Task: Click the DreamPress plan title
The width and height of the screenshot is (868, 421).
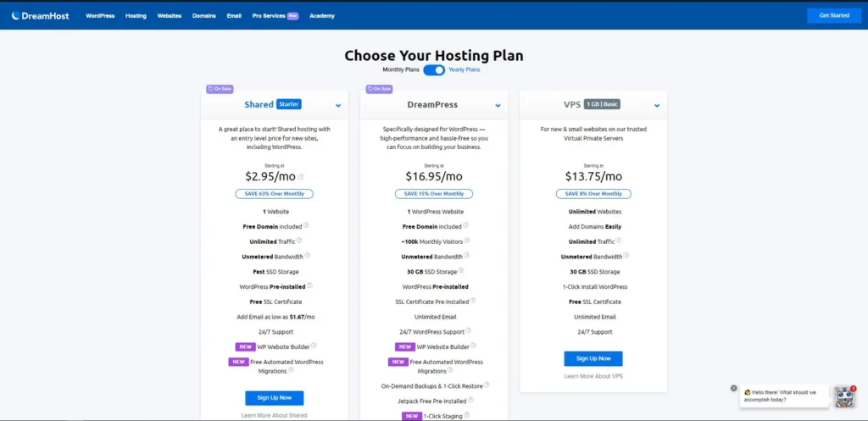Action: click(432, 104)
